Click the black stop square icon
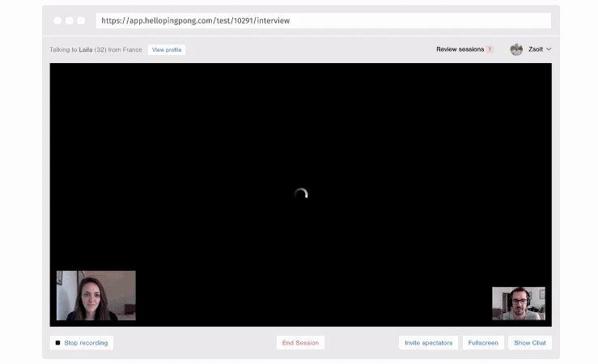The image size is (598, 364). click(58, 343)
